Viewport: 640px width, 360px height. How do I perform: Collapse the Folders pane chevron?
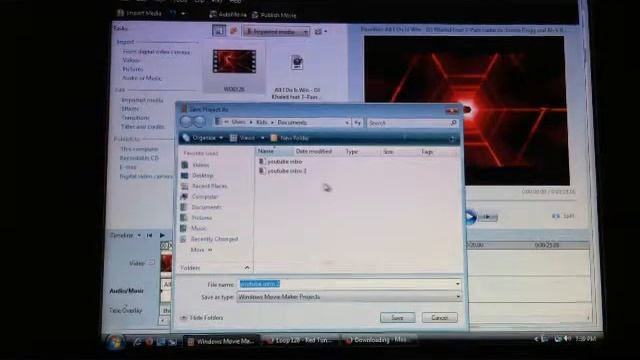click(247, 268)
